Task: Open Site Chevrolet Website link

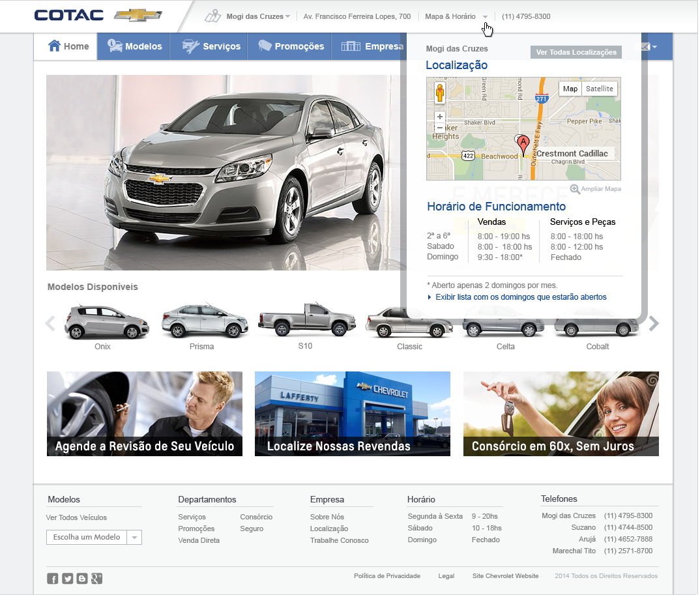Action: pyautogui.click(x=505, y=576)
